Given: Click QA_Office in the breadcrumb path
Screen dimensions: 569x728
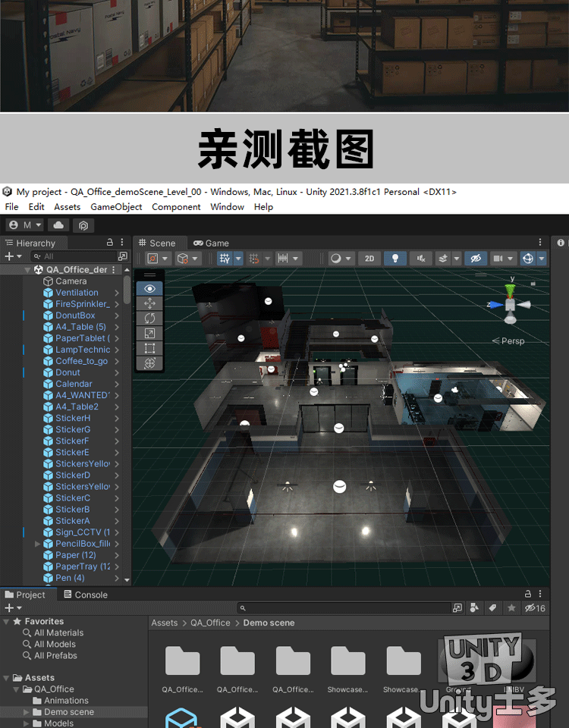Looking at the screenshot, I should [x=210, y=623].
